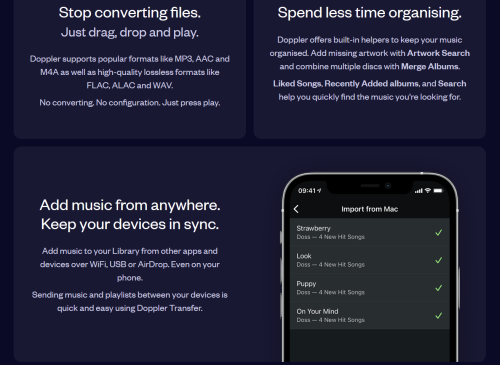
Task: Click the battery icon on phone
Action: (438, 190)
